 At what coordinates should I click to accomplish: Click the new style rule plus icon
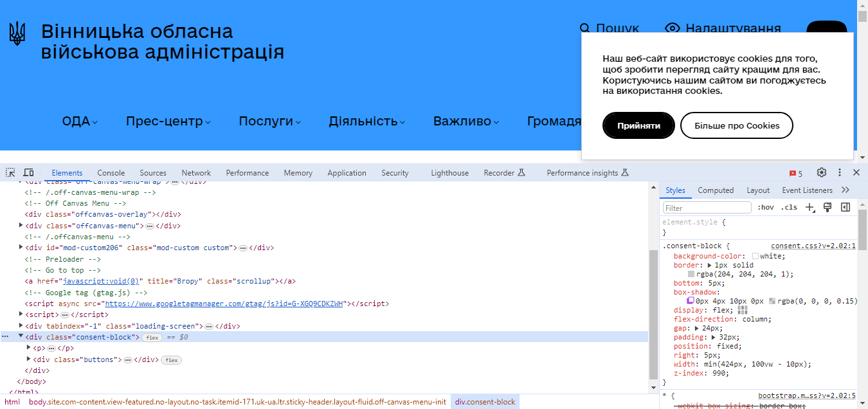click(809, 207)
